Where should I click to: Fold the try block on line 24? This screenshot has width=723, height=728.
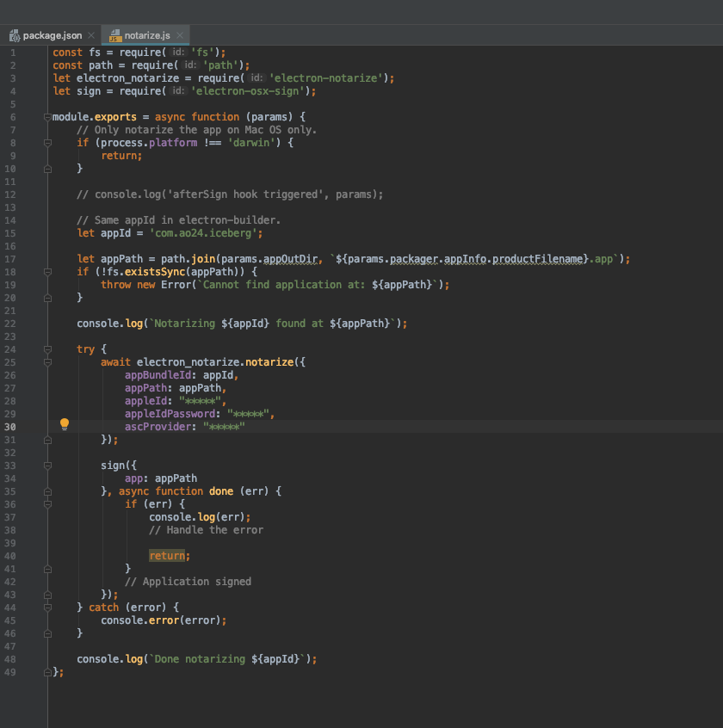47,349
